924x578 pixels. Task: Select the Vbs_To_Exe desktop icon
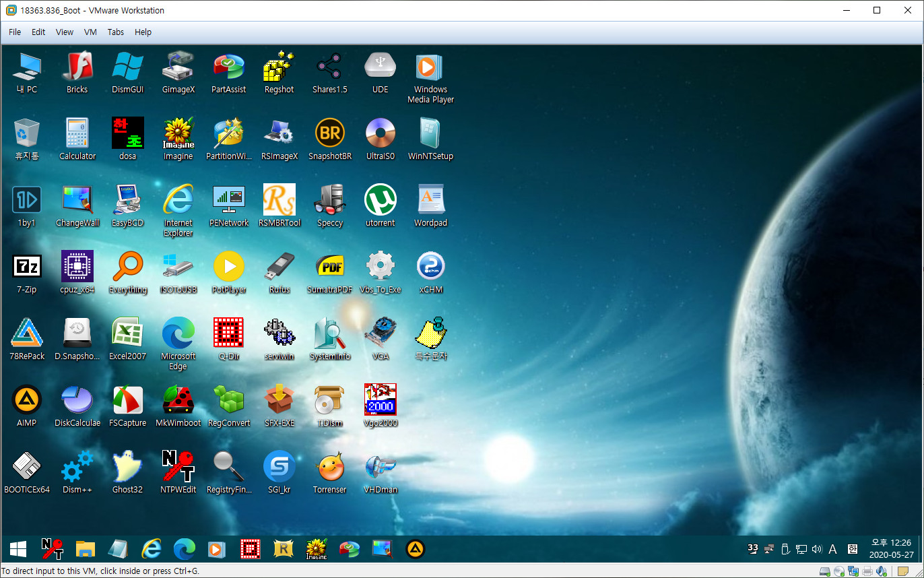point(381,273)
